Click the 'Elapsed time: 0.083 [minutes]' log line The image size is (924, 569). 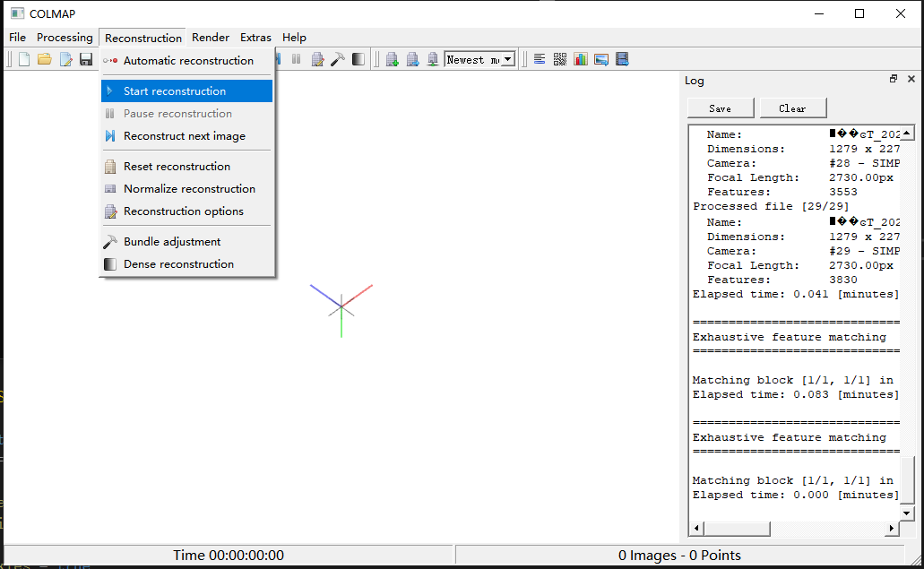tap(796, 394)
